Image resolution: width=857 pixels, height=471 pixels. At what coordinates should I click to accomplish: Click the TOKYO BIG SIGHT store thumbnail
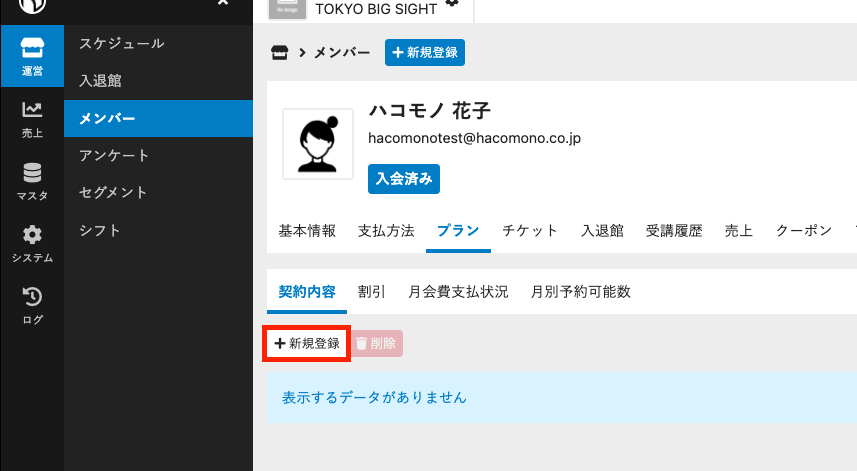(x=287, y=6)
